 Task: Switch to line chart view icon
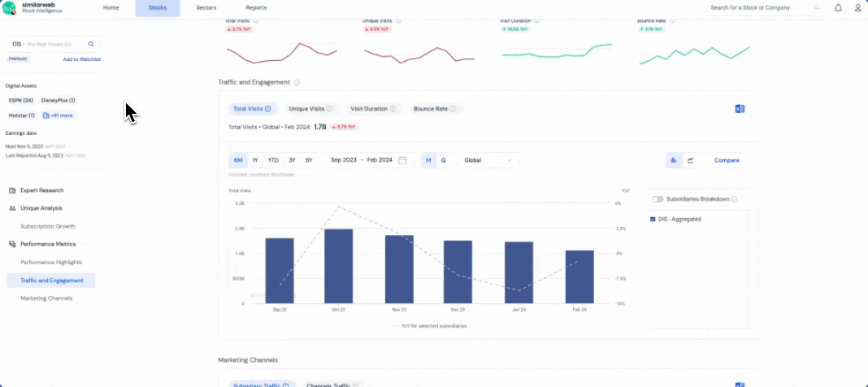690,160
